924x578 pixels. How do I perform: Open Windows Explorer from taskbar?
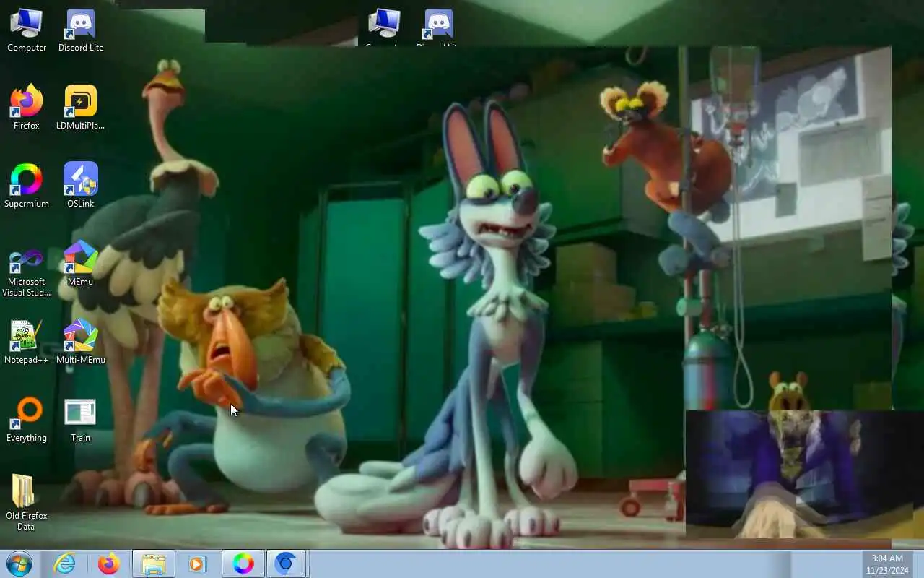[x=154, y=564]
